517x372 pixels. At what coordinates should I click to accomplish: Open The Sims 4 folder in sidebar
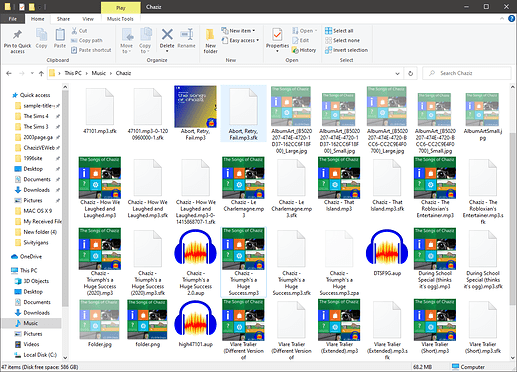click(36, 116)
